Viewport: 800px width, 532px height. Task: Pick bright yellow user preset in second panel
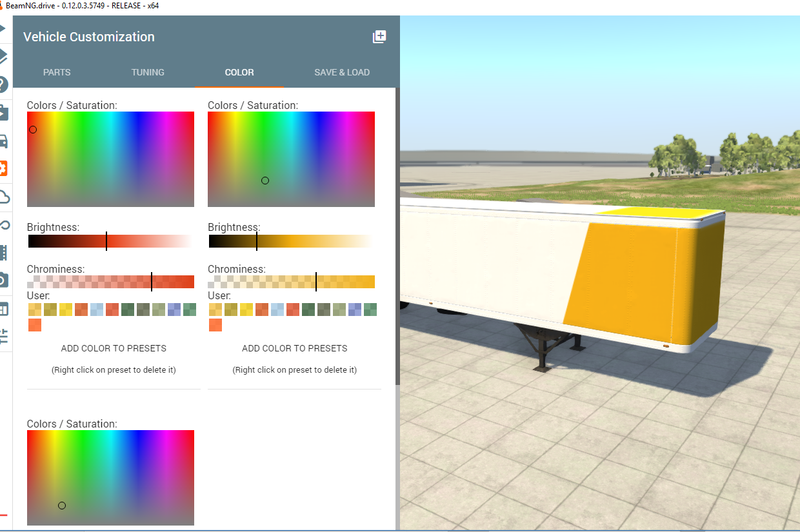click(x=246, y=310)
